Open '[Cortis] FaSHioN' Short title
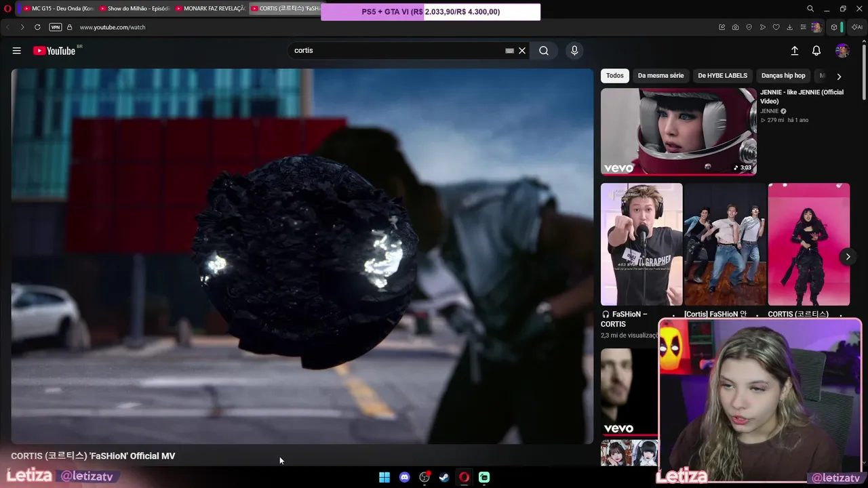The image size is (868, 488). point(715,314)
